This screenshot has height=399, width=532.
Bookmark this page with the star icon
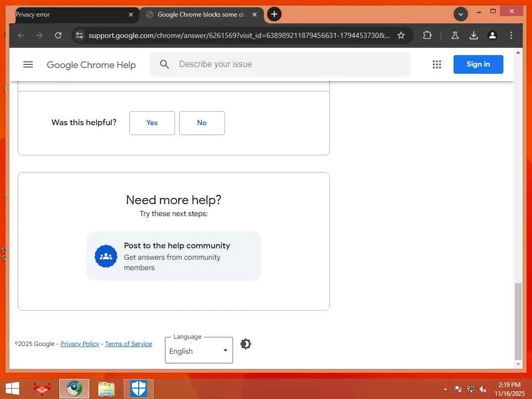[x=401, y=35]
